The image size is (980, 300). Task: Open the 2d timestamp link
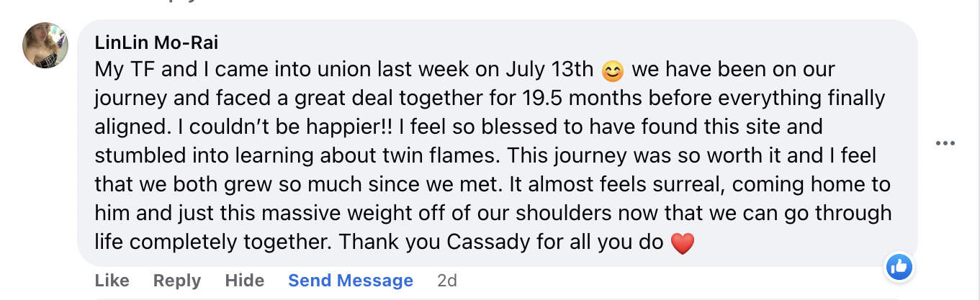(x=447, y=281)
